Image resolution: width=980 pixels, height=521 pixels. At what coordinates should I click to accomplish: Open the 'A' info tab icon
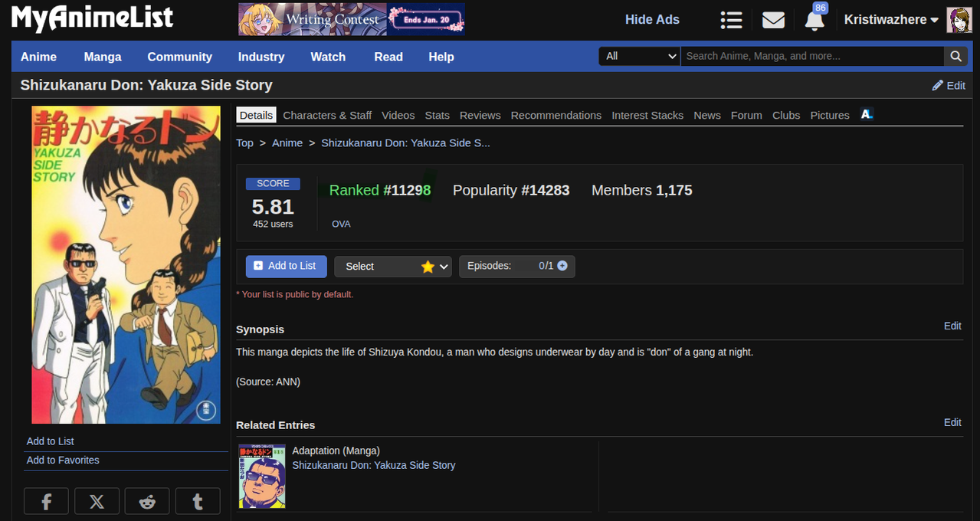point(867,114)
